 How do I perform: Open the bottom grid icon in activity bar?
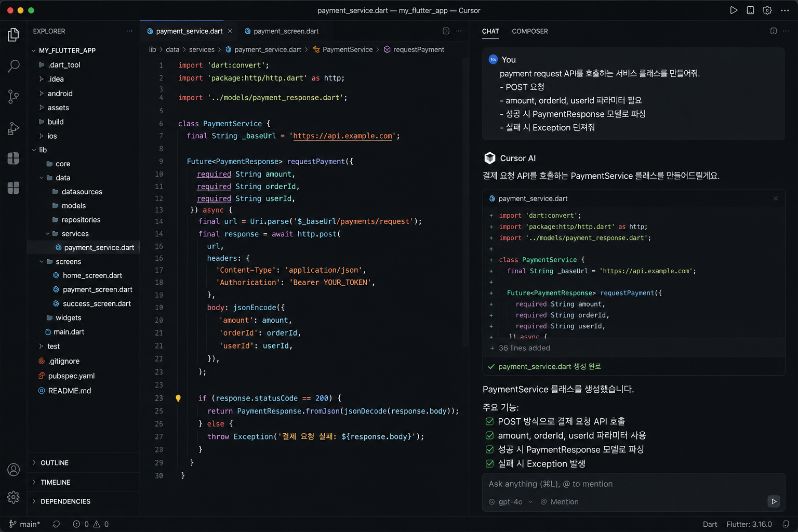pos(14,188)
